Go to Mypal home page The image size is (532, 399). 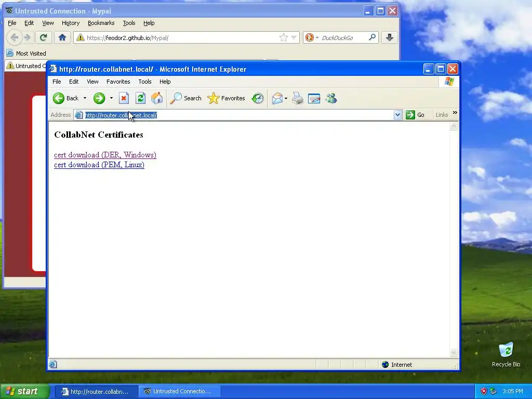click(x=62, y=37)
